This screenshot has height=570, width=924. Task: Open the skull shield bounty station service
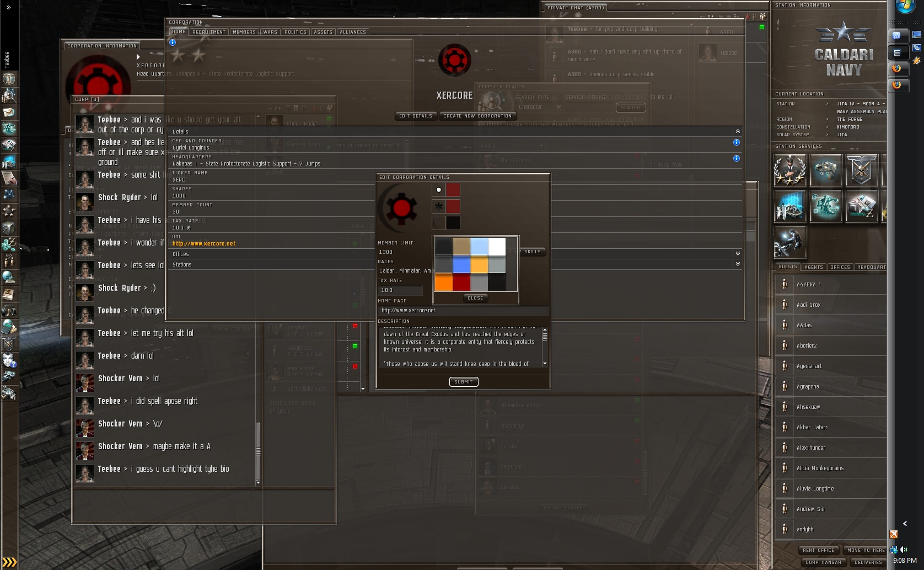click(x=862, y=170)
